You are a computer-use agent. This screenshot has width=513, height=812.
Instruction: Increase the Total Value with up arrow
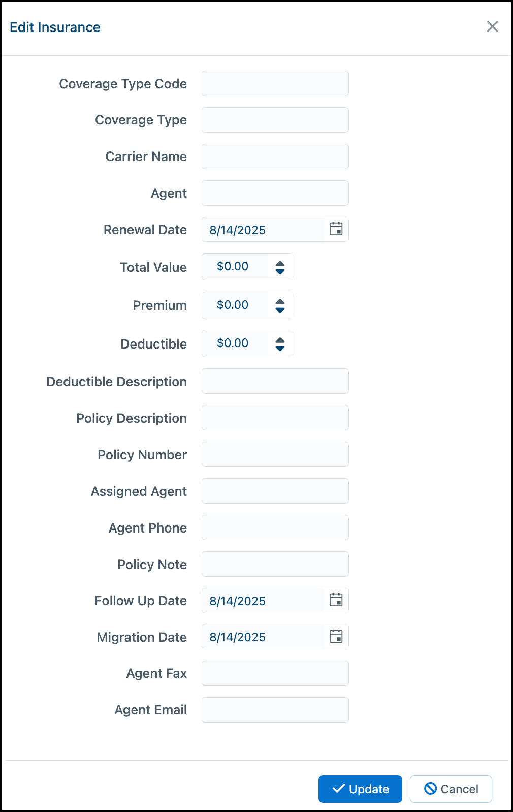[x=280, y=263]
